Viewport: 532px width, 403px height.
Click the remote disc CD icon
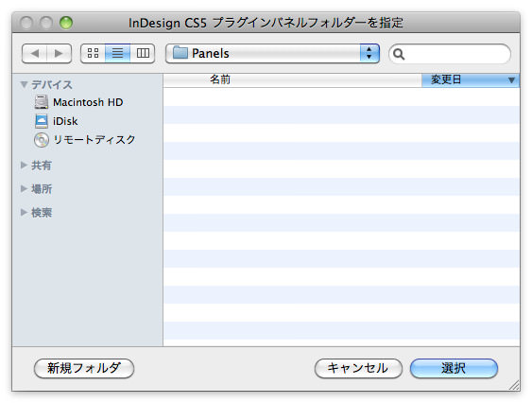(x=42, y=140)
